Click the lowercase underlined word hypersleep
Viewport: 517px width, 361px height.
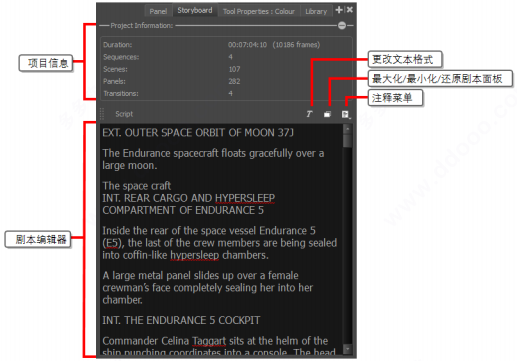[195, 255]
